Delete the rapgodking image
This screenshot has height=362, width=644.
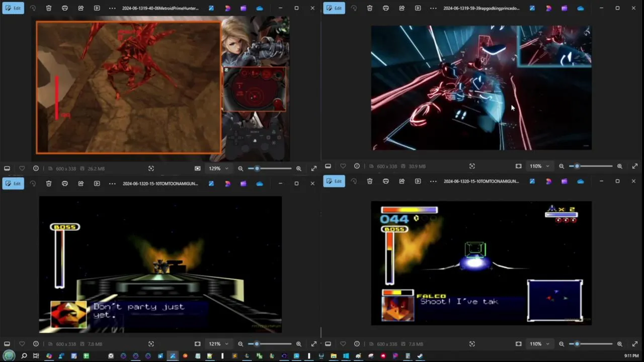[x=370, y=8]
